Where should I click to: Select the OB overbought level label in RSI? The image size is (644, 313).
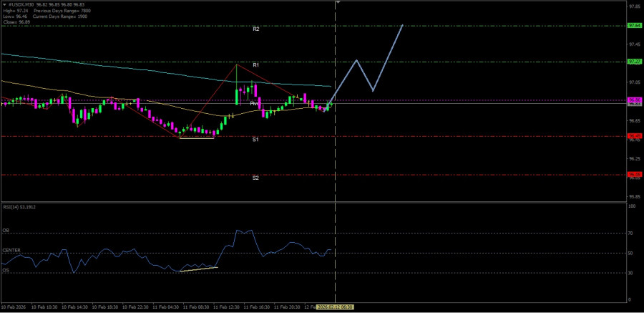click(6, 231)
